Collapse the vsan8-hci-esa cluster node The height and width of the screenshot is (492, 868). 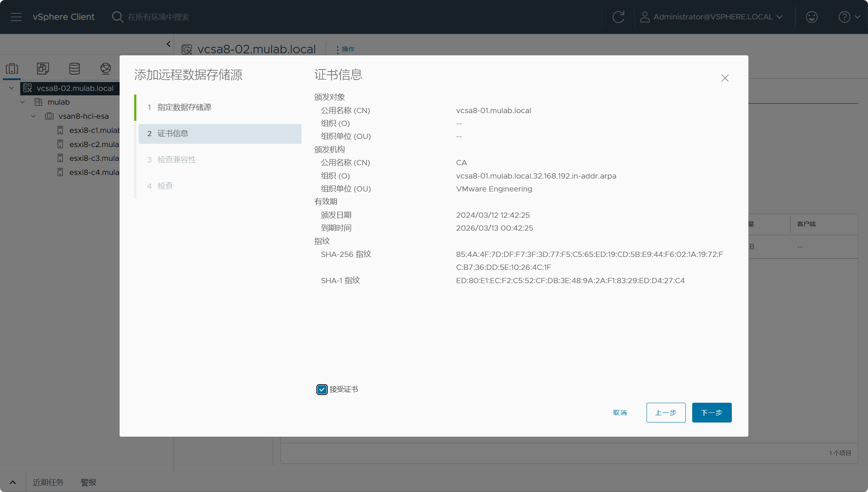[34, 116]
